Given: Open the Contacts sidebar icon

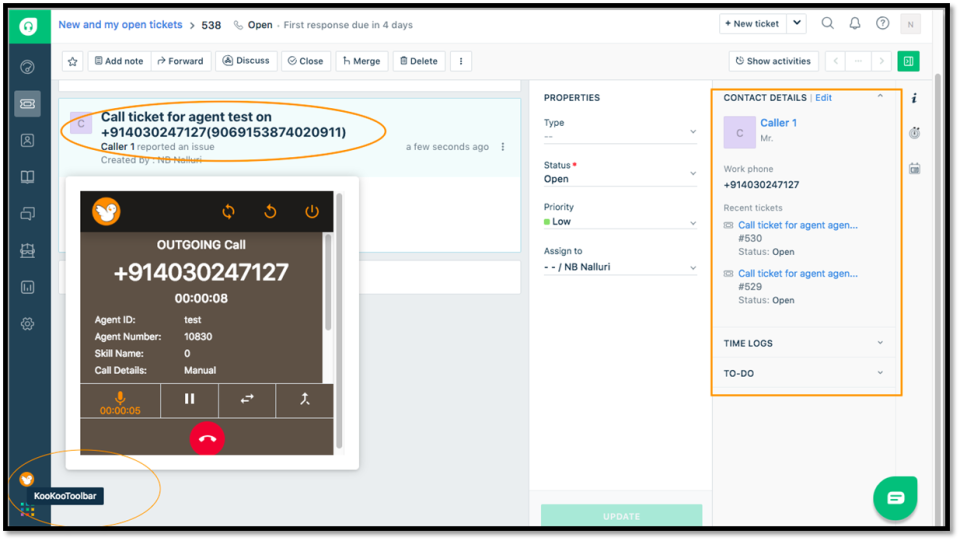Looking at the screenshot, I should pyautogui.click(x=28, y=140).
